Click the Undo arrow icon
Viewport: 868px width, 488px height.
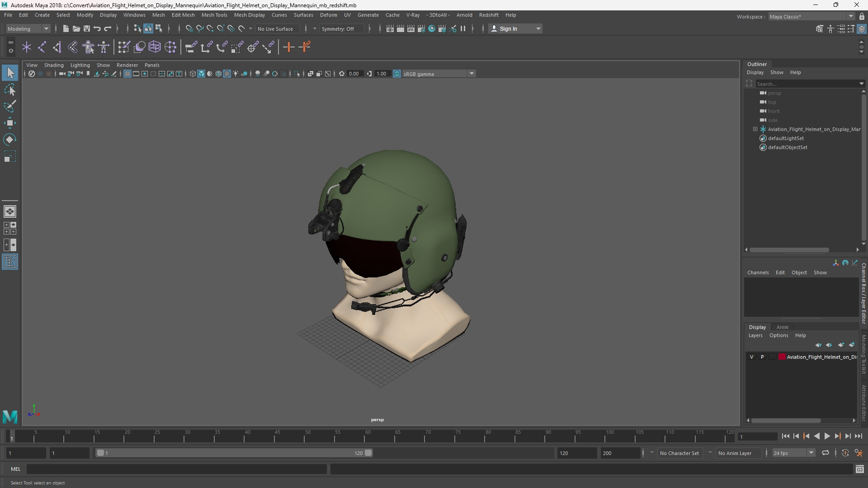[97, 28]
